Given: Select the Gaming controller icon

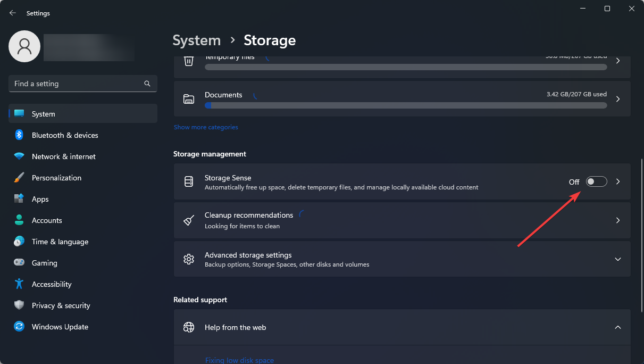Looking at the screenshot, I should pyautogui.click(x=19, y=263).
